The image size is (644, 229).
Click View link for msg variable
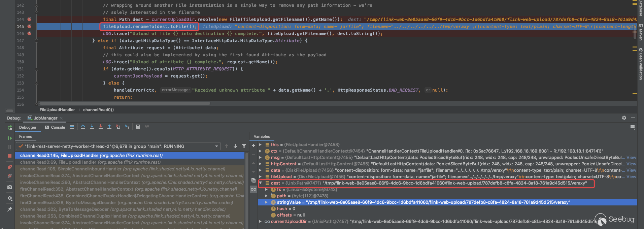[x=631, y=158]
